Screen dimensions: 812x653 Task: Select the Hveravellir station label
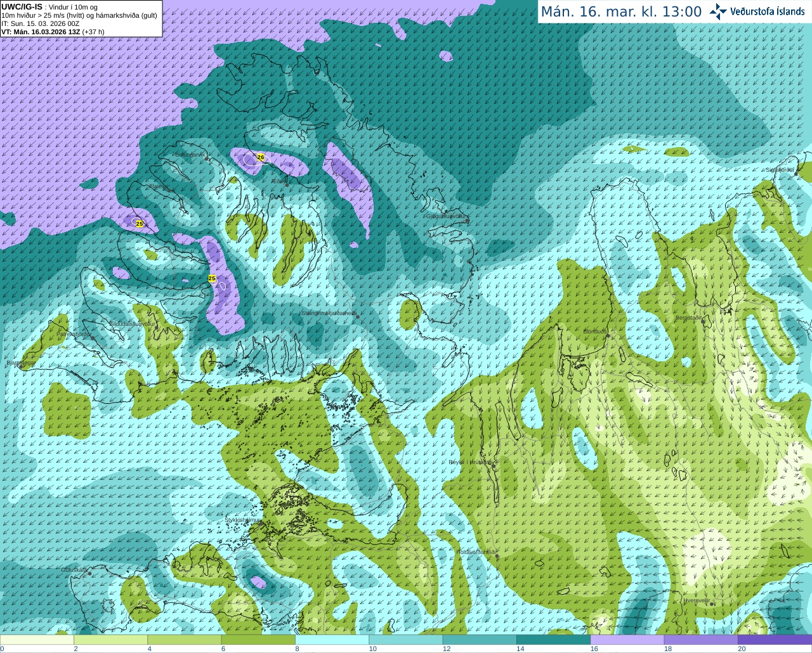(696, 600)
